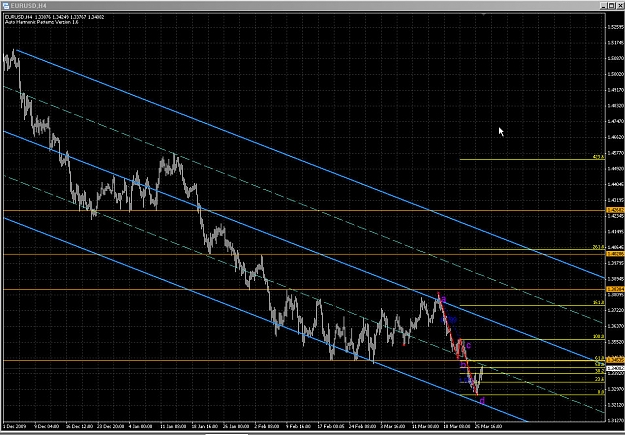This screenshot has height=435, width=625.
Task: Click the EURUSD,H4 chart window icon
Action: [6, 6]
